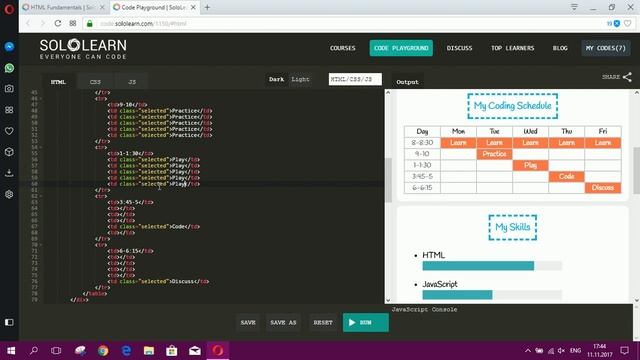Viewport: 640px width, 360px height.
Task: Switch to the JS editor tab
Action: point(131,82)
